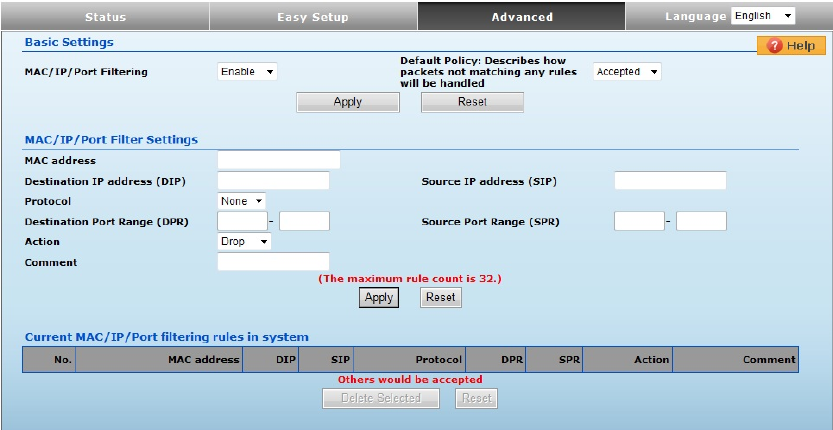Click Current MAC/IP/Port filtering rules heading

(167, 337)
